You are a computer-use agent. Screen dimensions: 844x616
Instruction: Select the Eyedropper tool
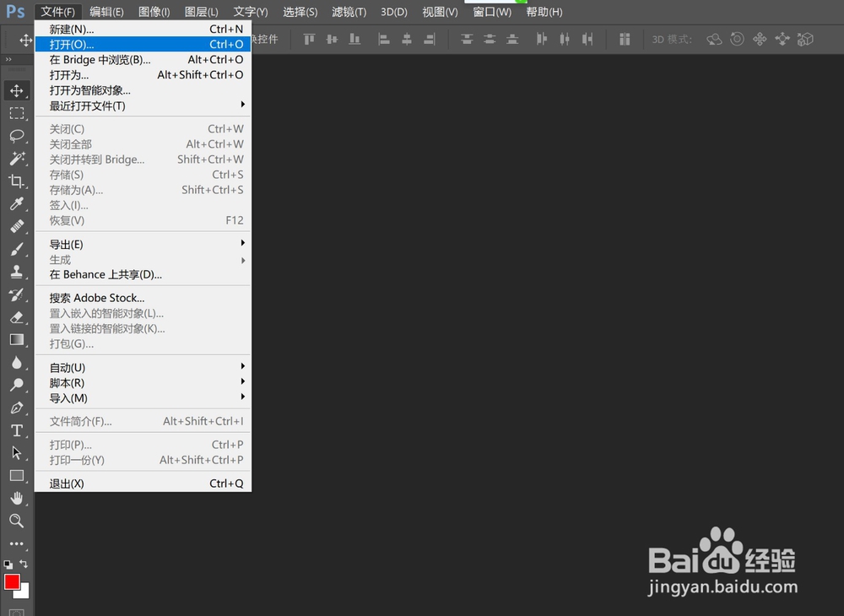click(17, 203)
